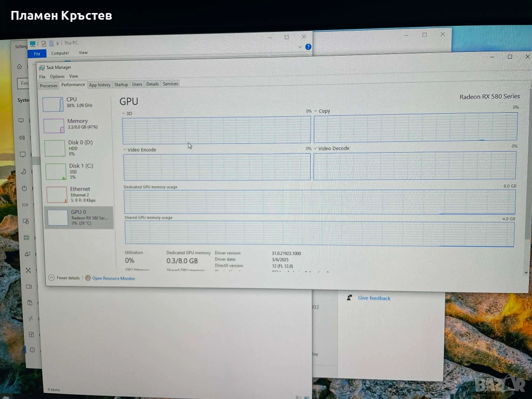
Task: Expand the Video Encode engine dropdown
Action: (125, 150)
